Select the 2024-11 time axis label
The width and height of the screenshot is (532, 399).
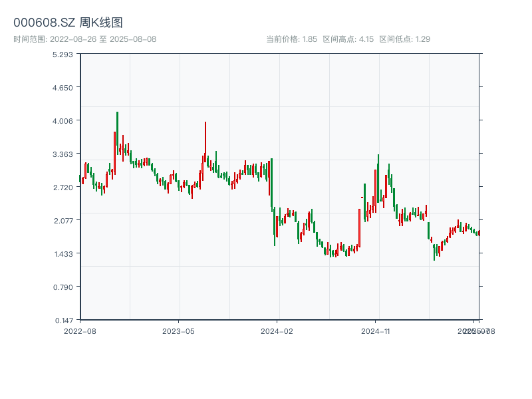[x=375, y=331]
